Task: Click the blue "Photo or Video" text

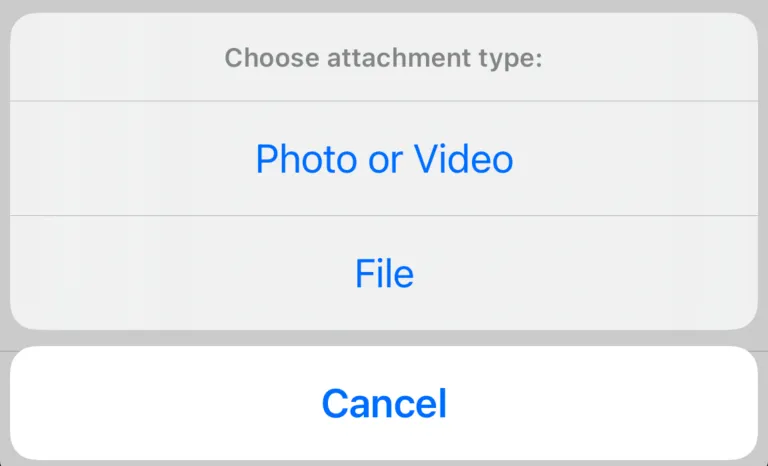Action: click(x=384, y=159)
